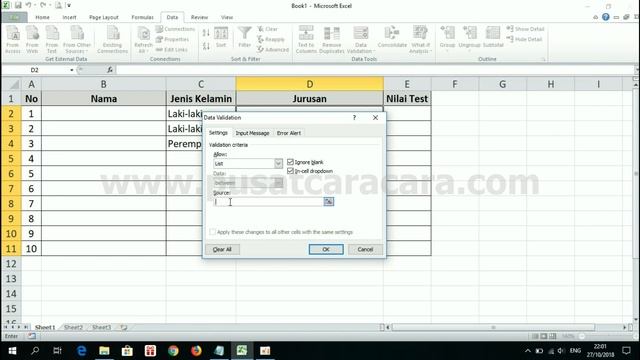Screen dimensions: 640x360
Task: Switch to Sheet3 tab
Action: pyautogui.click(x=102, y=327)
